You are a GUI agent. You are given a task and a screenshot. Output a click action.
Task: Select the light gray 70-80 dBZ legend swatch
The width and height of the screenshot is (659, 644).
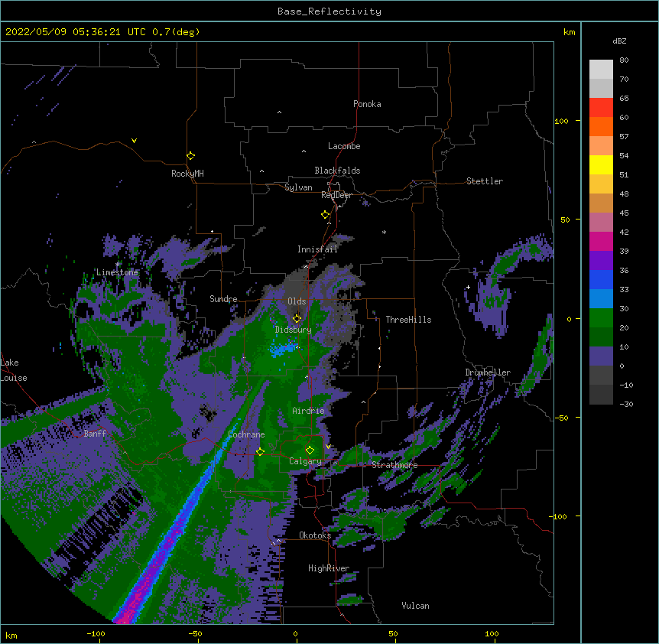click(601, 69)
